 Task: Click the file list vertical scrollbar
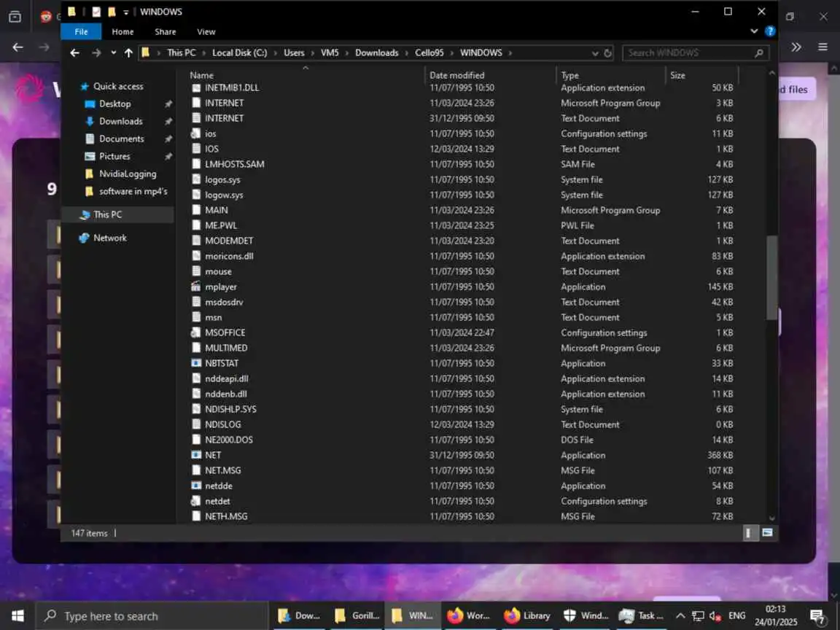pyautogui.click(x=771, y=277)
